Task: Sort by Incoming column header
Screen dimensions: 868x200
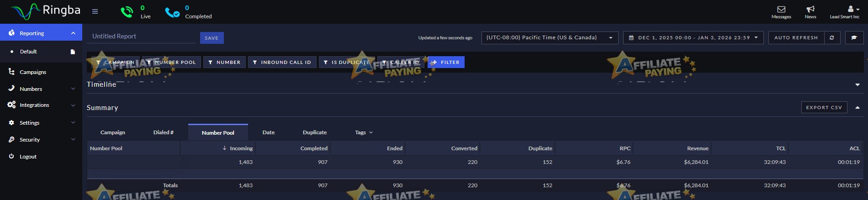Action: pos(218,148)
